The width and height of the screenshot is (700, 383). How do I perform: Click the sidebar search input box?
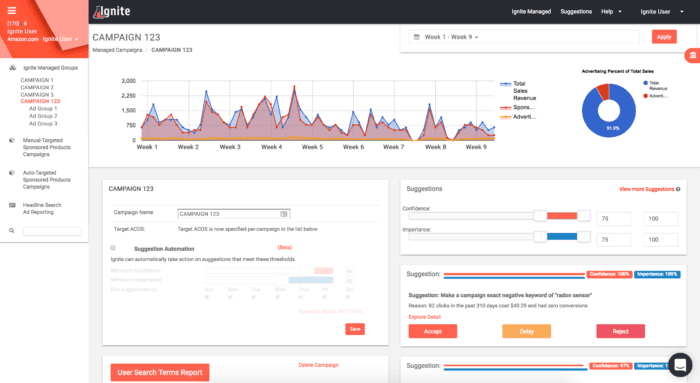click(x=52, y=231)
